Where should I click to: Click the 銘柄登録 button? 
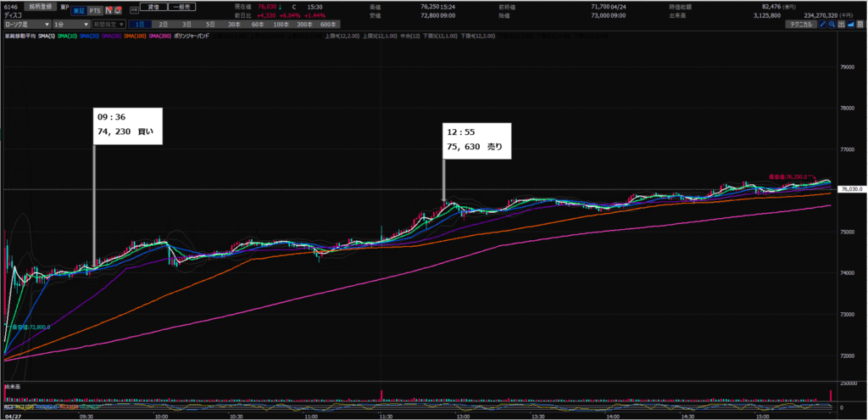pyautogui.click(x=39, y=5)
